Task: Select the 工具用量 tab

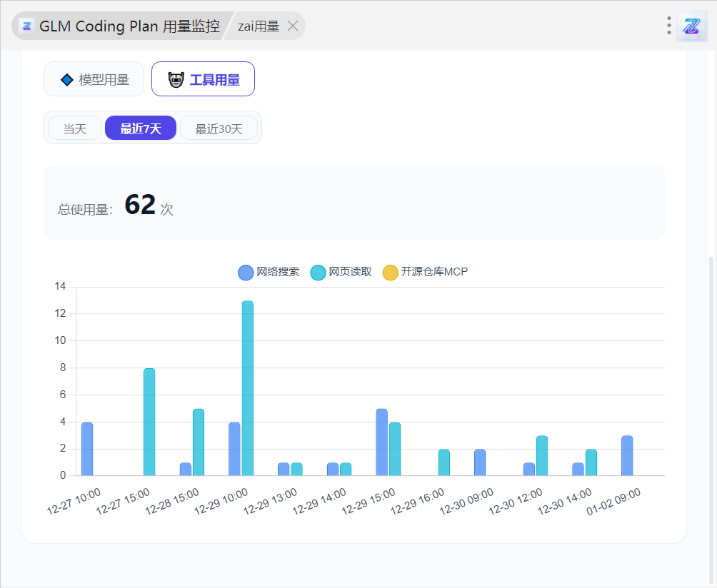Action: [204, 79]
